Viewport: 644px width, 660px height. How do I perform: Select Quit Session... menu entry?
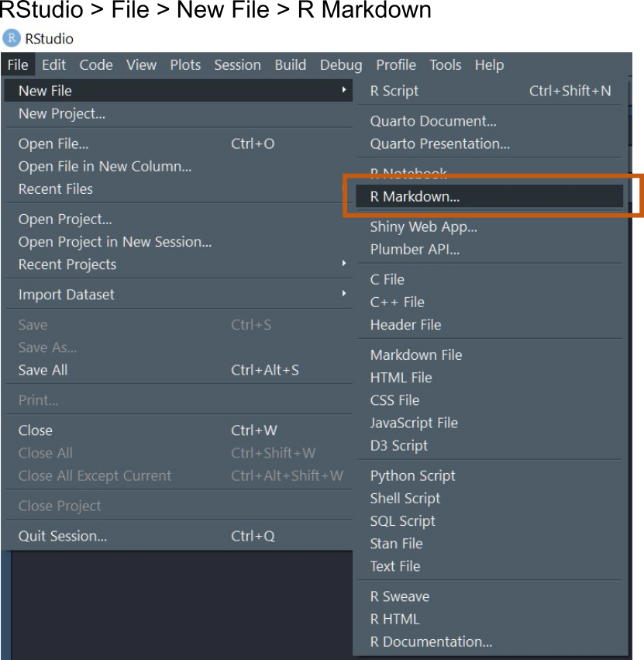178,536
